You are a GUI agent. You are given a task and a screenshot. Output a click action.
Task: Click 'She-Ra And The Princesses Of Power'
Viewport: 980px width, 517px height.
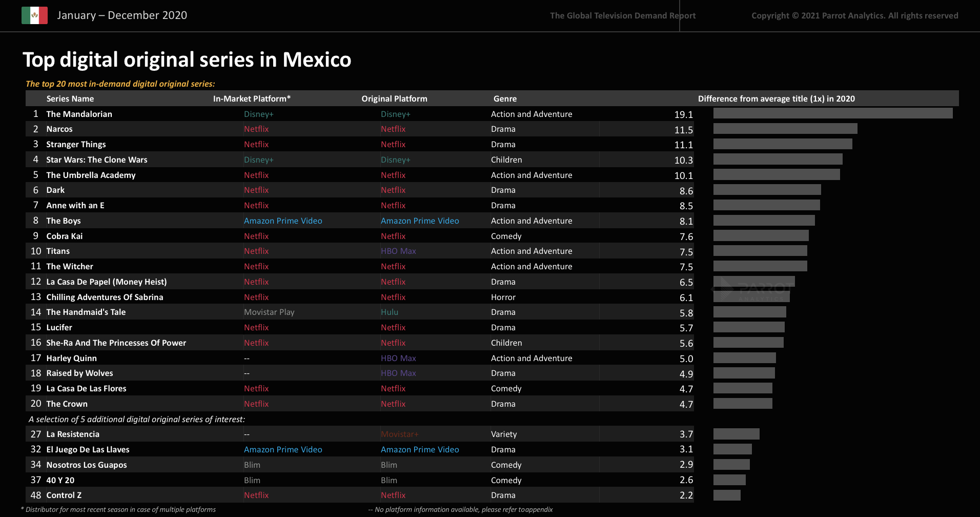click(x=116, y=343)
